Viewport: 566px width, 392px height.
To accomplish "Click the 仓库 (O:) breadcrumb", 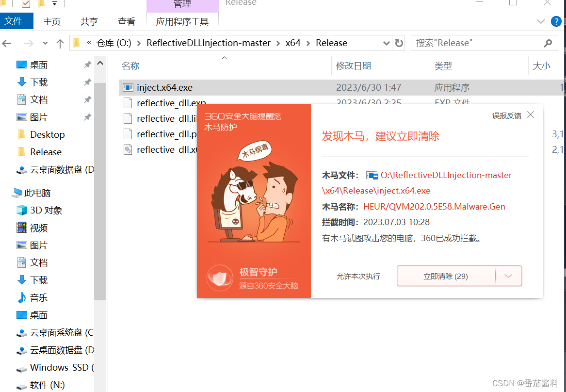I will point(113,43).
